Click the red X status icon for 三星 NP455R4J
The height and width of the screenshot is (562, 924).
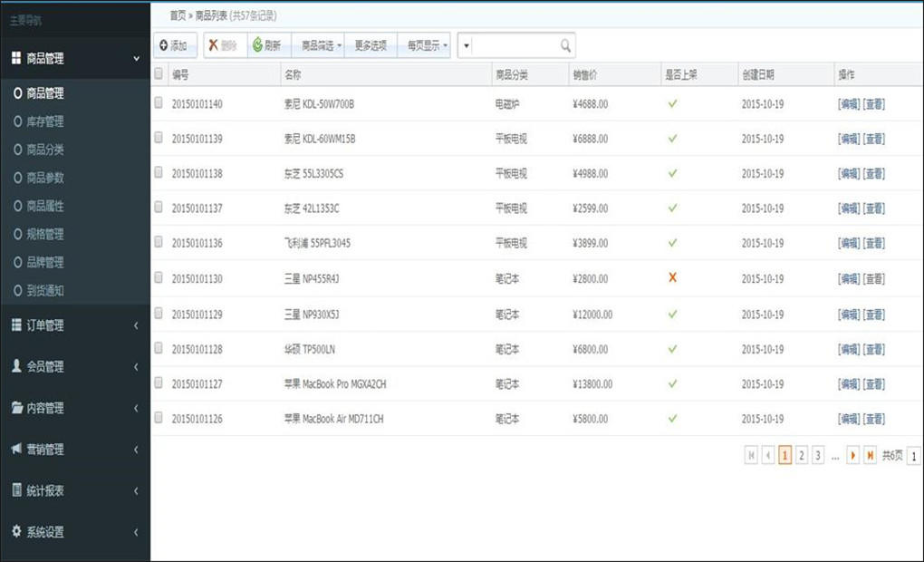tap(672, 278)
